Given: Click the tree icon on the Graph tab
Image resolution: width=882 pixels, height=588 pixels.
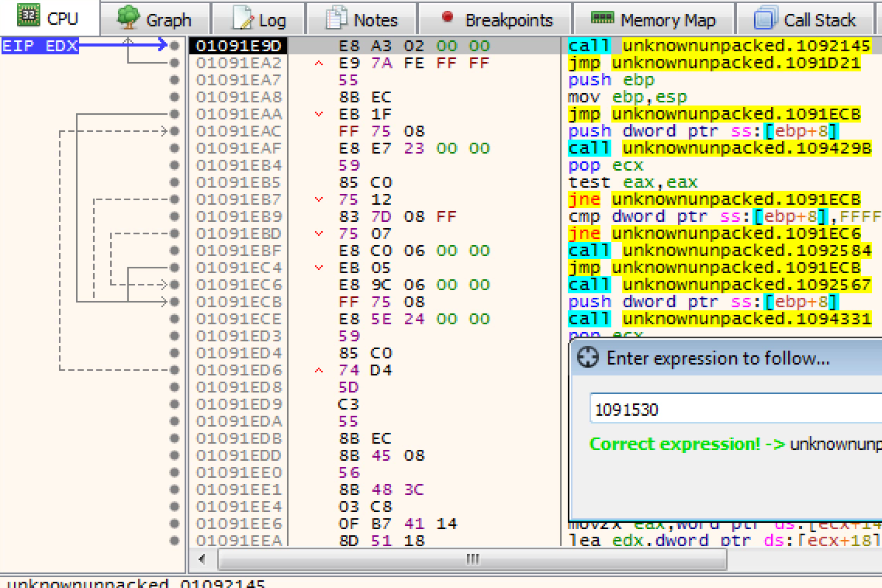Looking at the screenshot, I should pyautogui.click(x=129, y=18).
